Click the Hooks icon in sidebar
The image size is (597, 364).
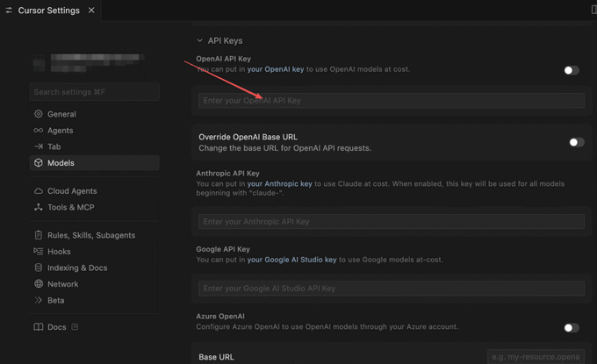coord(39,252)
